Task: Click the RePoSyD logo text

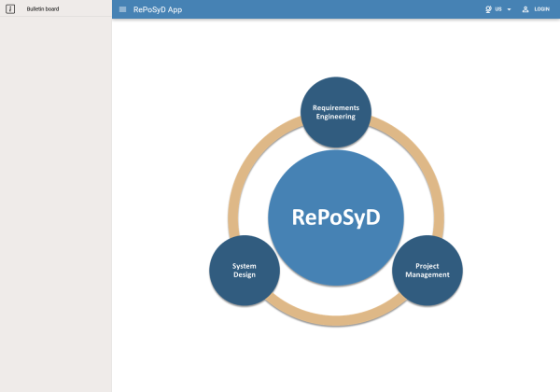Action: point(336,217)
